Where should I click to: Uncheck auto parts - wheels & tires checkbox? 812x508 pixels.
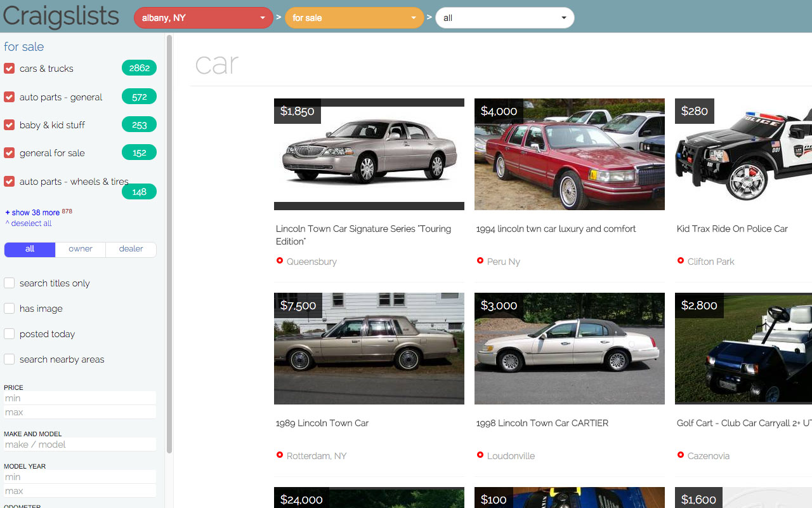10,181
